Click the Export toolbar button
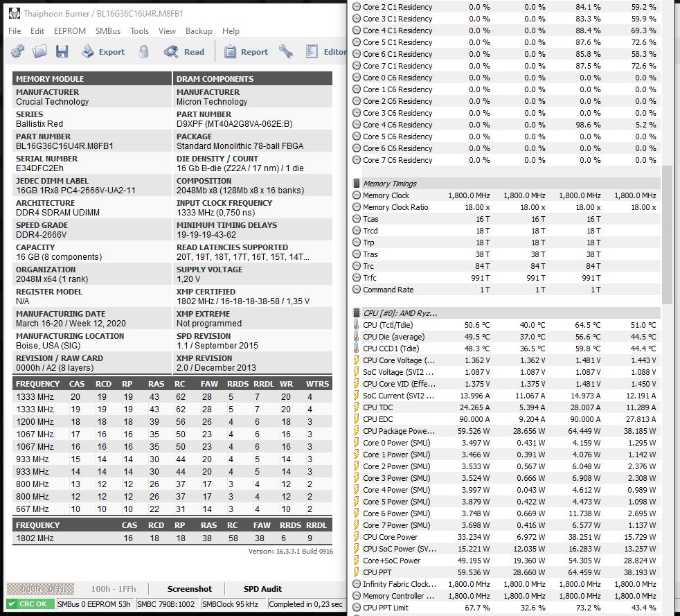Screen dimensions: 680x616 pyautogui.click(x=103, y=52)
